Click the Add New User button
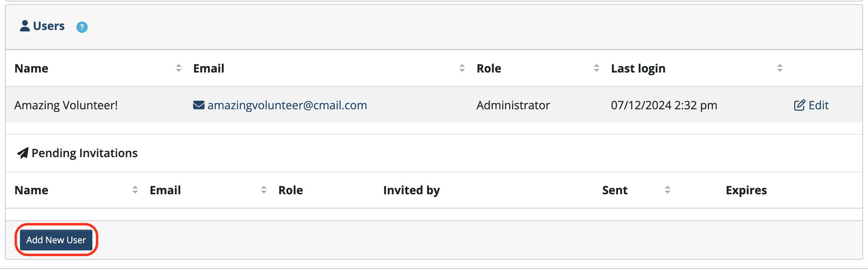 pyautogui.click(x=56, y=240)
